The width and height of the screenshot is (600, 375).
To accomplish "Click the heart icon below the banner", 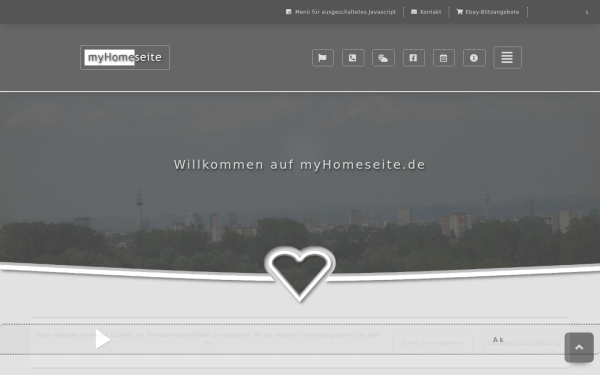I will (x=300, y=274).
